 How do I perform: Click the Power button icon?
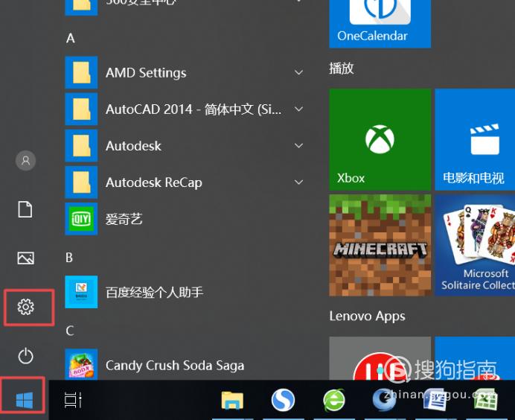(25, 356)
